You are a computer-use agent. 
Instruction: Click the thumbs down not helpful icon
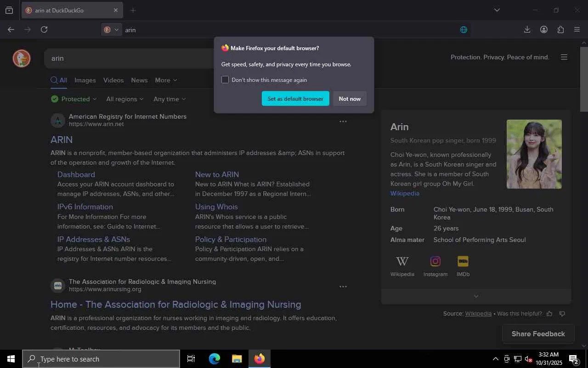562,314
